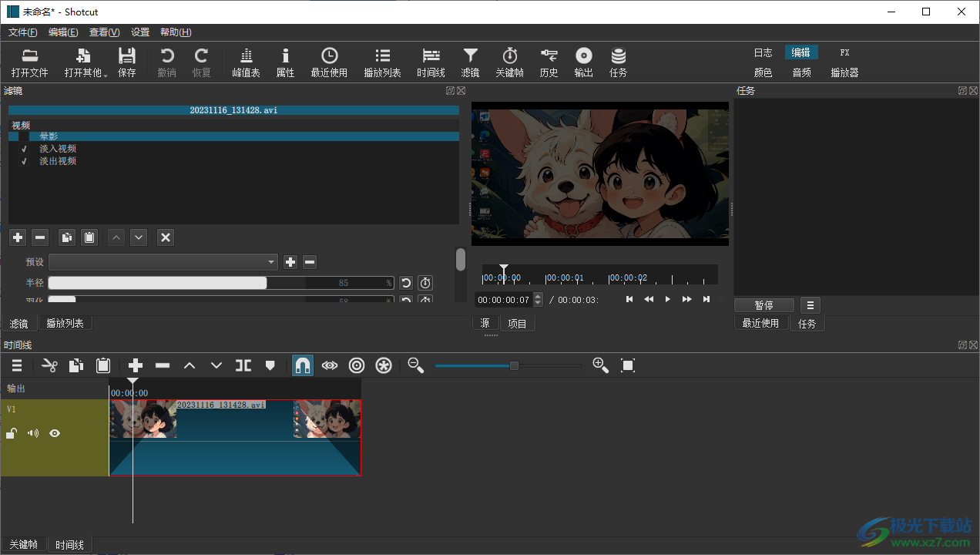
Task: Switch to the 日志 layout
Action: (x=763, y=52)
